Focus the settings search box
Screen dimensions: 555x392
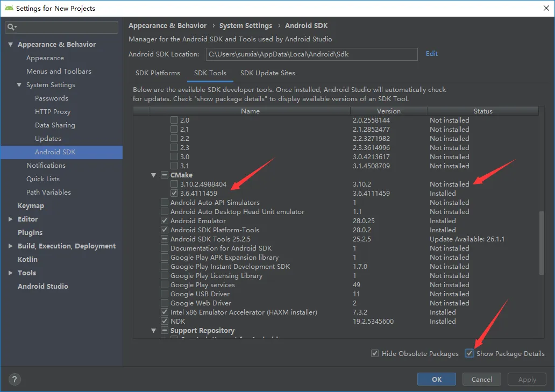(62, 27)
